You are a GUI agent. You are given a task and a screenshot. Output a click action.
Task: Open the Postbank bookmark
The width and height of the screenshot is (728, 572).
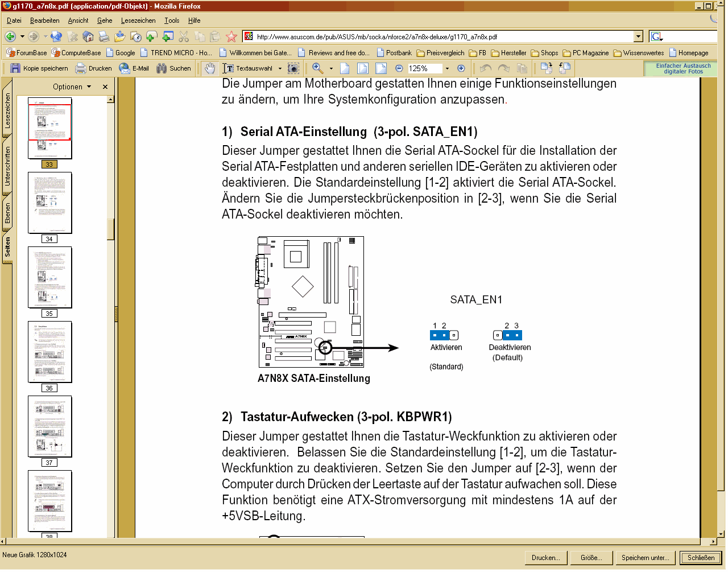tap(394, 53)
